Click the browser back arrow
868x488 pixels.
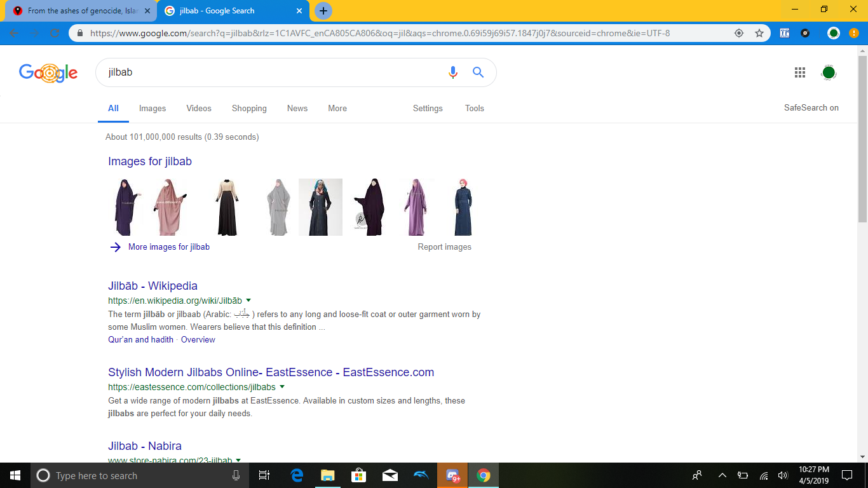point(15,33)
